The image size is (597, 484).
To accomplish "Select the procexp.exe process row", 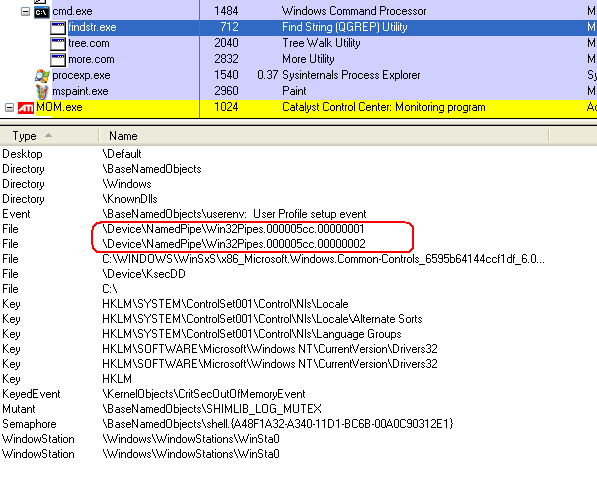I will (298, 75).
